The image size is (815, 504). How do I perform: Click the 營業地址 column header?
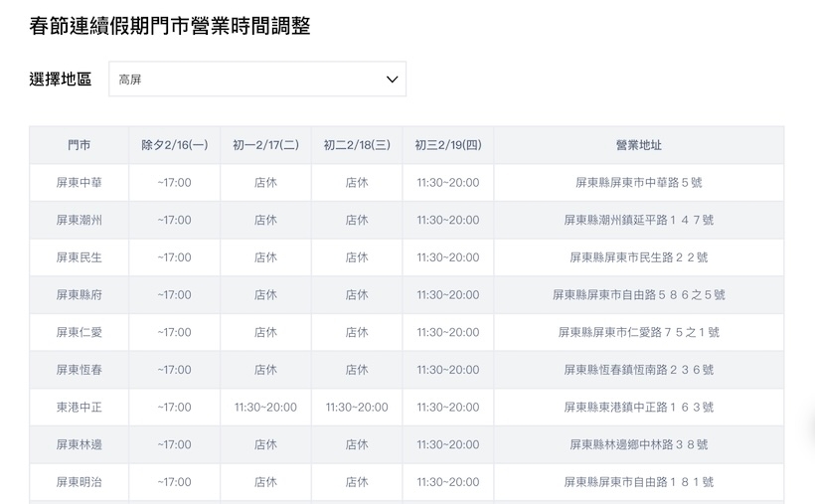[x=639, y=145]
